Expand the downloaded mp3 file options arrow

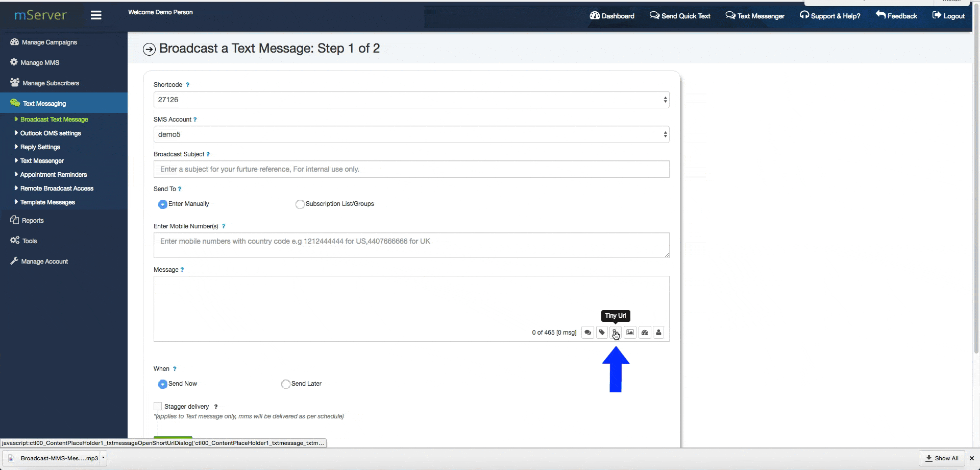pos(103,458)
